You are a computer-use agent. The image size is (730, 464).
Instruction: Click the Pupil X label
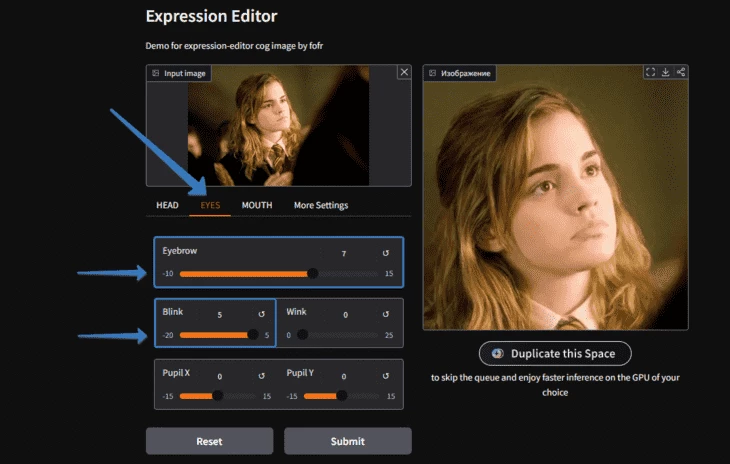[x=176, y=373]
